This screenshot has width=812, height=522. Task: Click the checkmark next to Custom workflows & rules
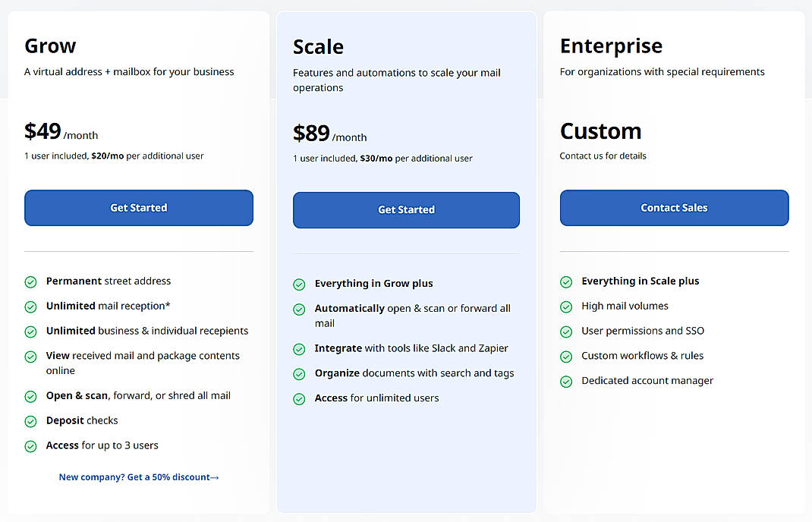(x=566, y=356)
